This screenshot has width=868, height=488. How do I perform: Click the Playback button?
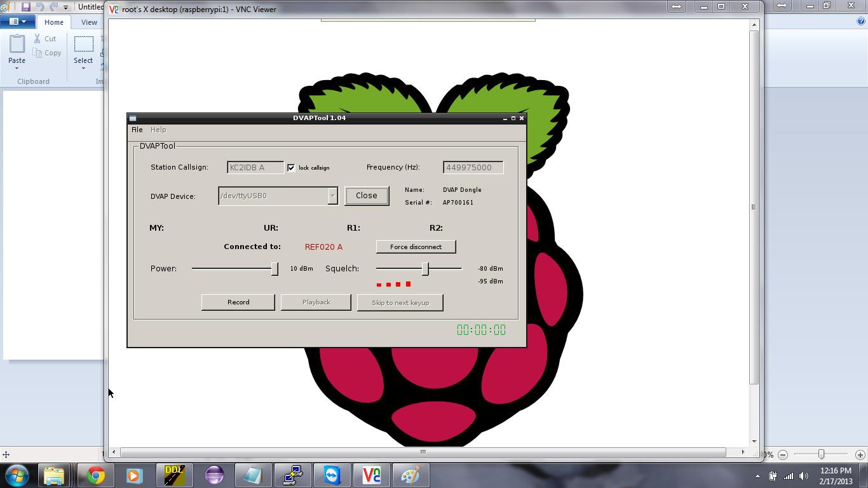pos(316,302)
